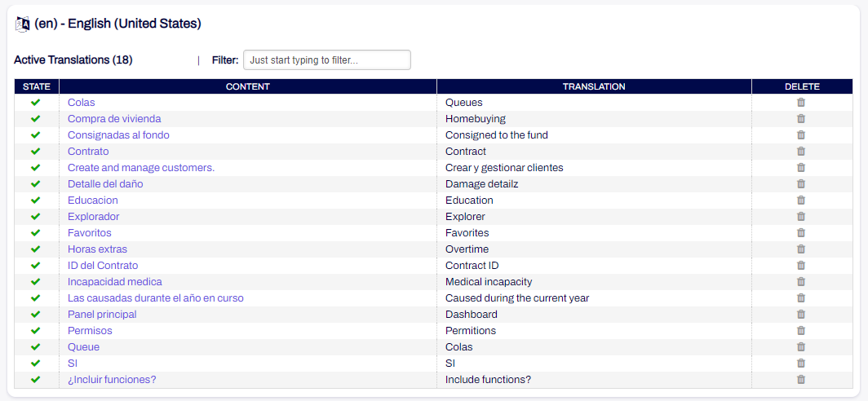Select the Dashboard translation cell

click(594, 314)
